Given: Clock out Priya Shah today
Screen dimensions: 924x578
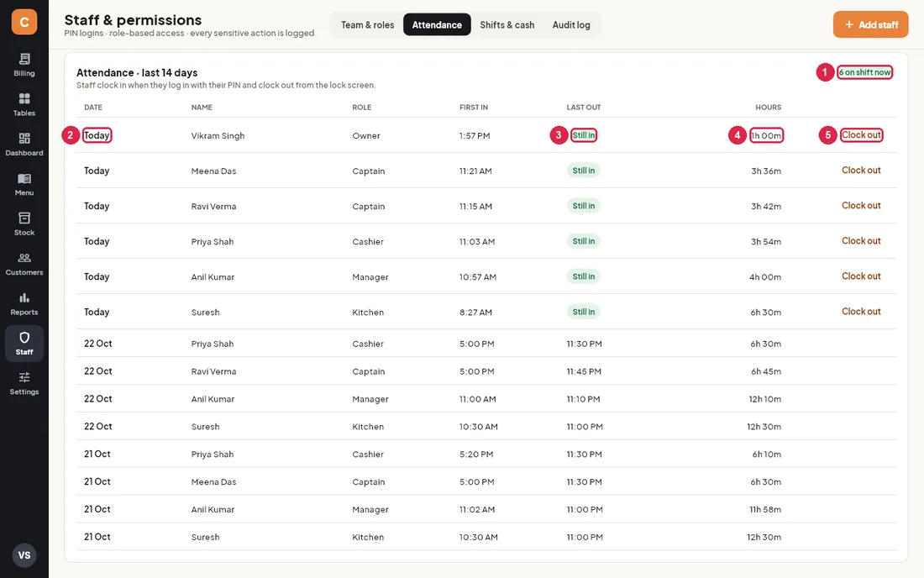Looking at the screenshot, I should [x=861, y=241].
